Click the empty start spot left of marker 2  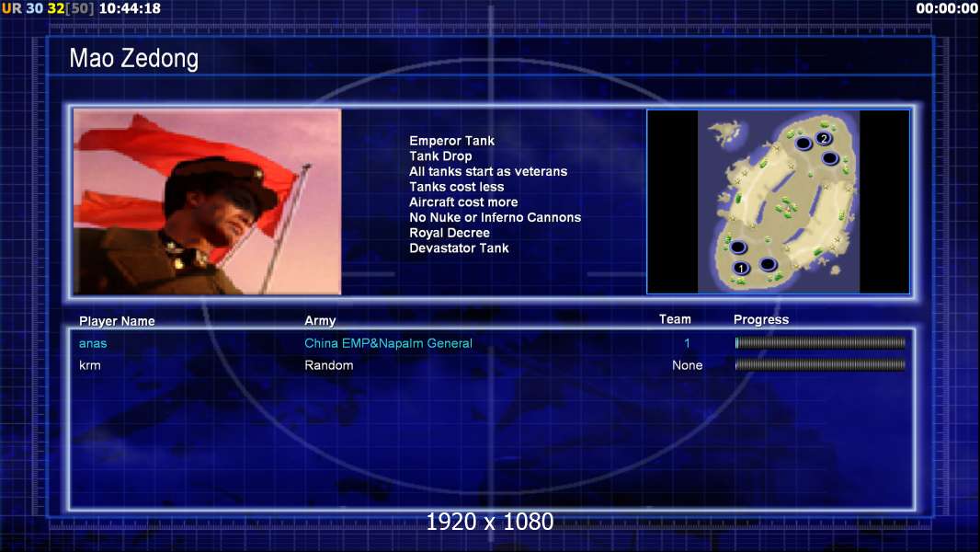(803, 144)
